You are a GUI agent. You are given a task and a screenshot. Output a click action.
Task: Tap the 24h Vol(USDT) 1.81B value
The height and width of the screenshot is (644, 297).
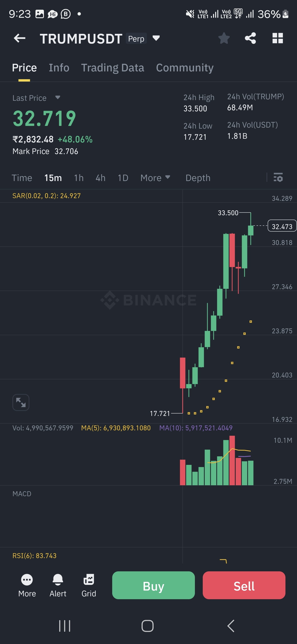(237, 136)
